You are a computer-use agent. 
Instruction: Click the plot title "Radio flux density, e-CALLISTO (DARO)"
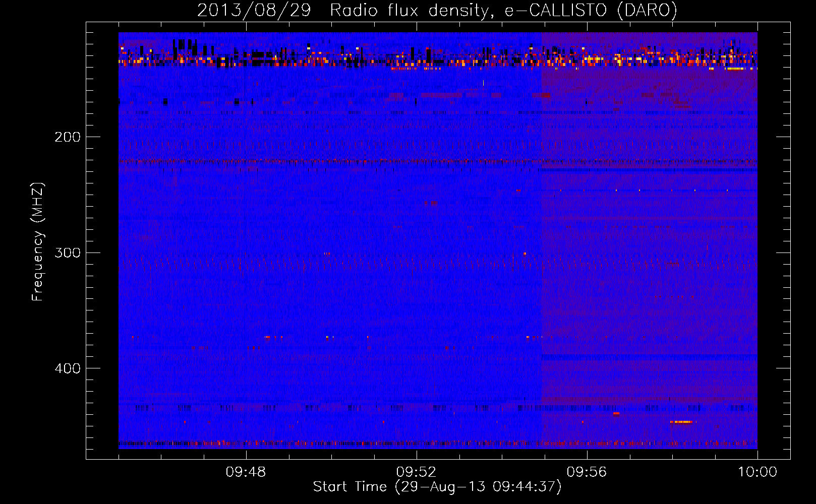pyautogui.click(x=504, y=10)
